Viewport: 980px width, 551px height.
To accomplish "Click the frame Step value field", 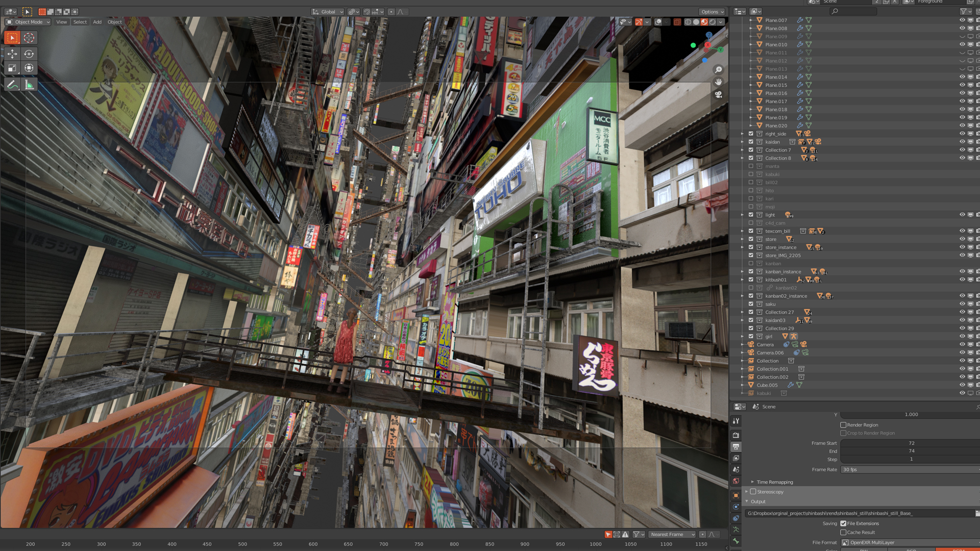I will pos(910,459).
